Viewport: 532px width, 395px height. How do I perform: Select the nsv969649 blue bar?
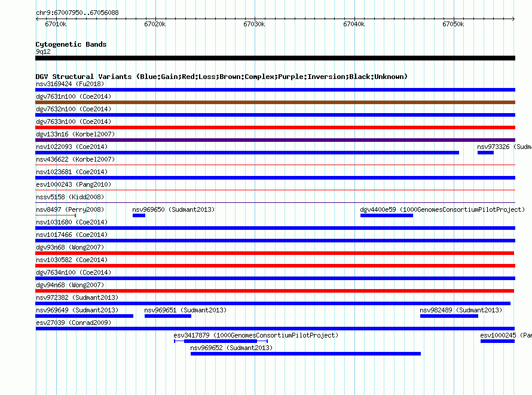[84, 316]
